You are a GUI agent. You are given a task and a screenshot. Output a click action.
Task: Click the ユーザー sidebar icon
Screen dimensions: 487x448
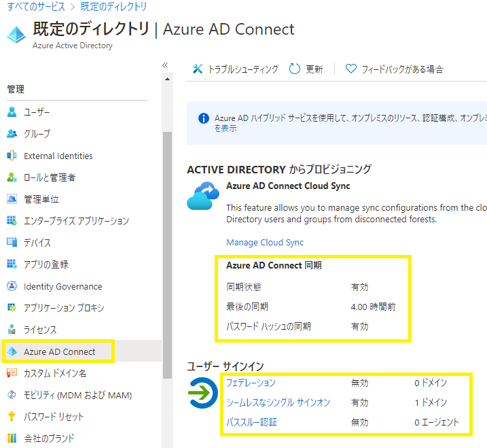pos(12,112)
